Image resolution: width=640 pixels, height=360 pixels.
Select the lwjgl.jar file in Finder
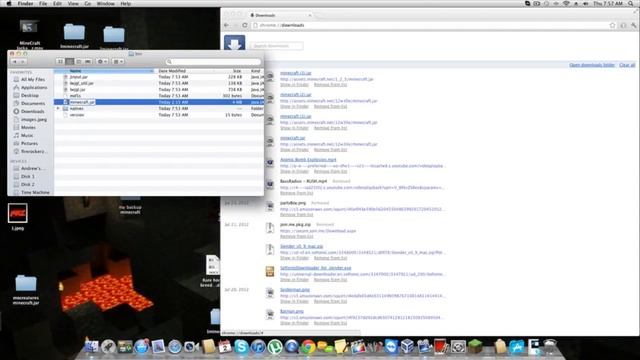tap(159, 89)
